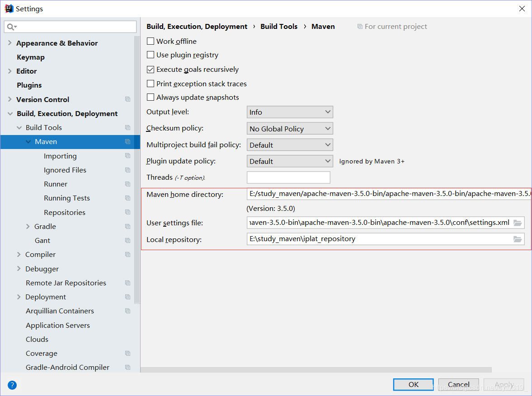Click the IntelliJ logo in the title bar
Viewport: 532px width, 396px height.
[9, 9]
